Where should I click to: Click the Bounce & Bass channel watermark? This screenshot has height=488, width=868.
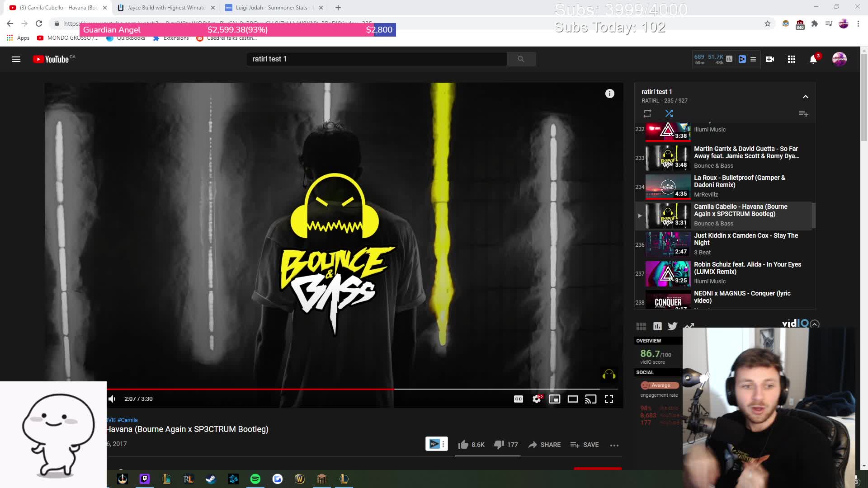pyautogui.click(x=609, y=375)
